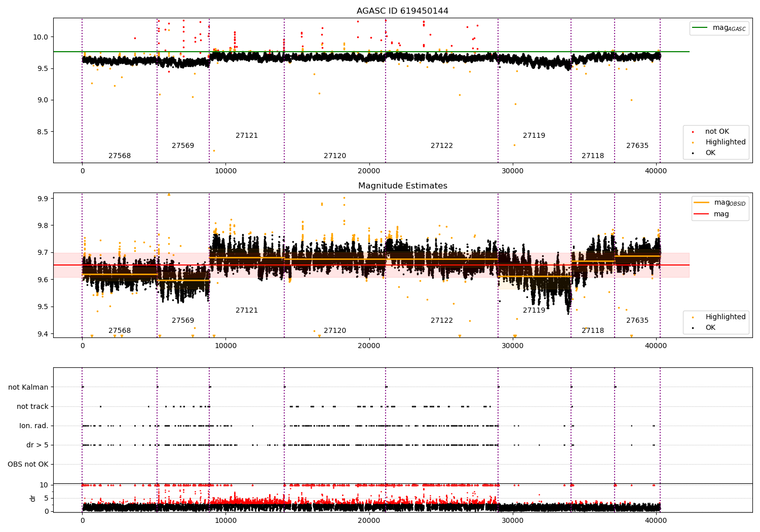The width and height of the screenshot is (760, 532).
Task: Click OBSID label 27121 in Magnitude Estimates plot
Action: [247, 311]
